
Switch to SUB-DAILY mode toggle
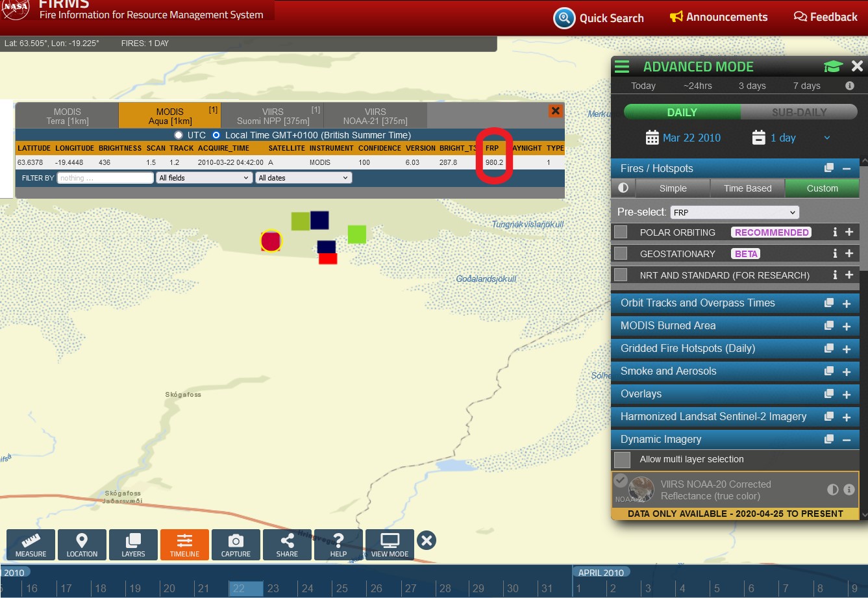[x=799, y=112]
